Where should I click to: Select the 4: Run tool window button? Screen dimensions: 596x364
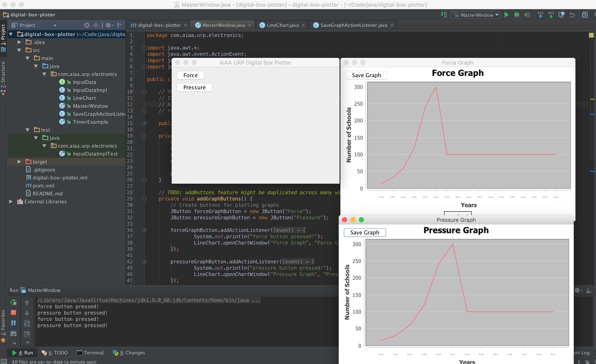23,353
